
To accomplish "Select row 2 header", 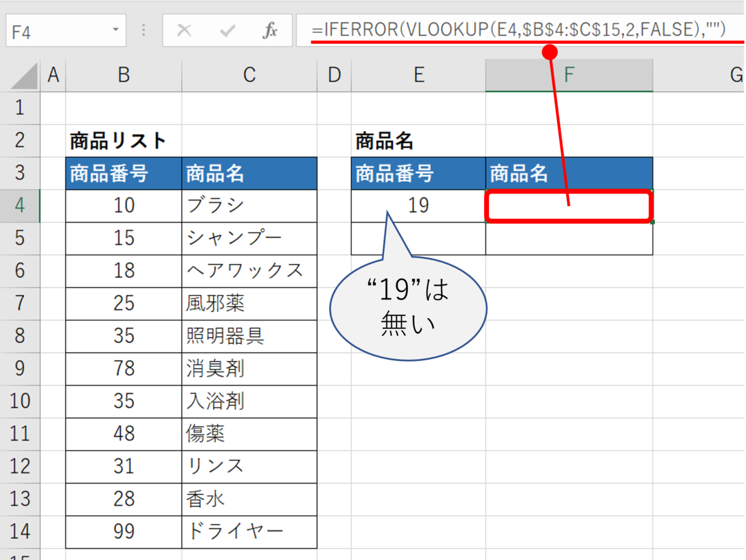I will [x=20, y=141].
